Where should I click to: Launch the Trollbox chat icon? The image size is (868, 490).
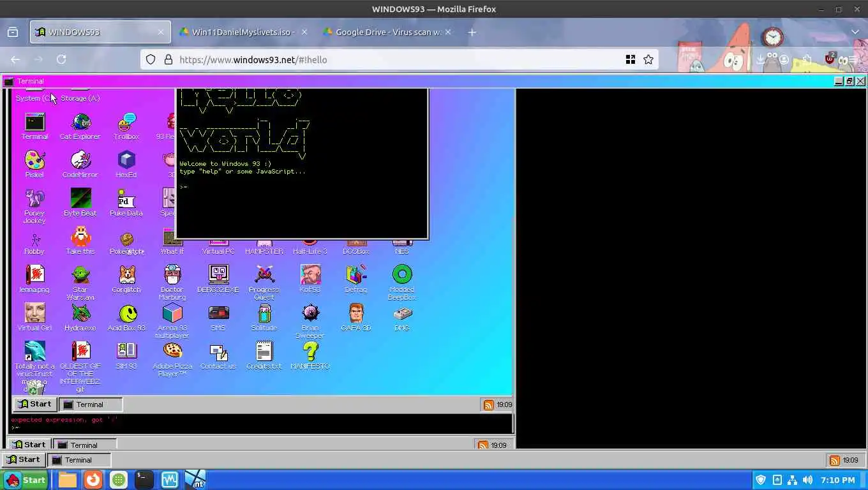(x=126, y=126)
